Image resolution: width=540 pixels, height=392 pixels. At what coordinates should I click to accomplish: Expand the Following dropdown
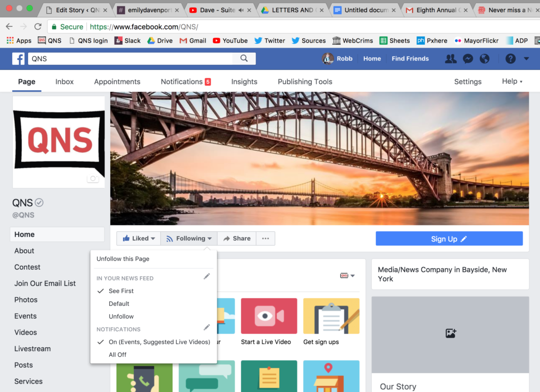(188, 238)
